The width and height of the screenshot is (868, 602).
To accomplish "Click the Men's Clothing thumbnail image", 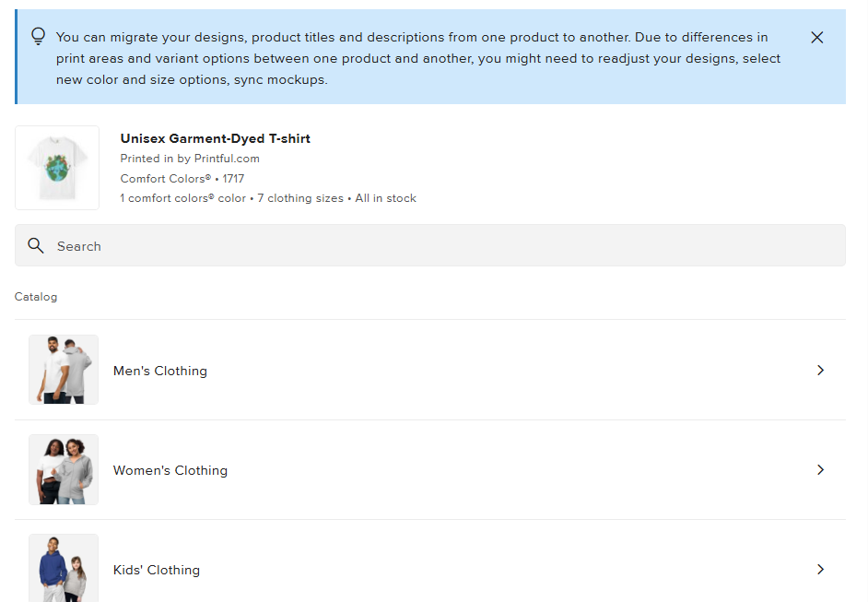I will (x=64, y=370).
